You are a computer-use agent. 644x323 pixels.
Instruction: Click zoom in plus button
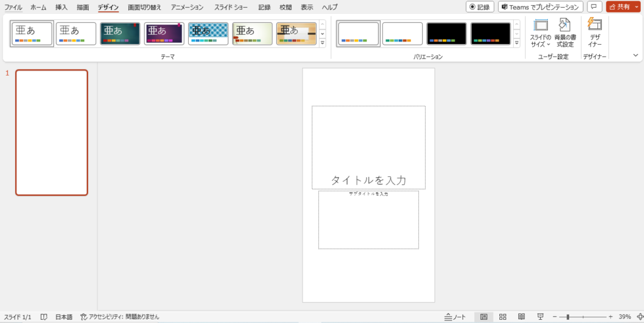610,317
